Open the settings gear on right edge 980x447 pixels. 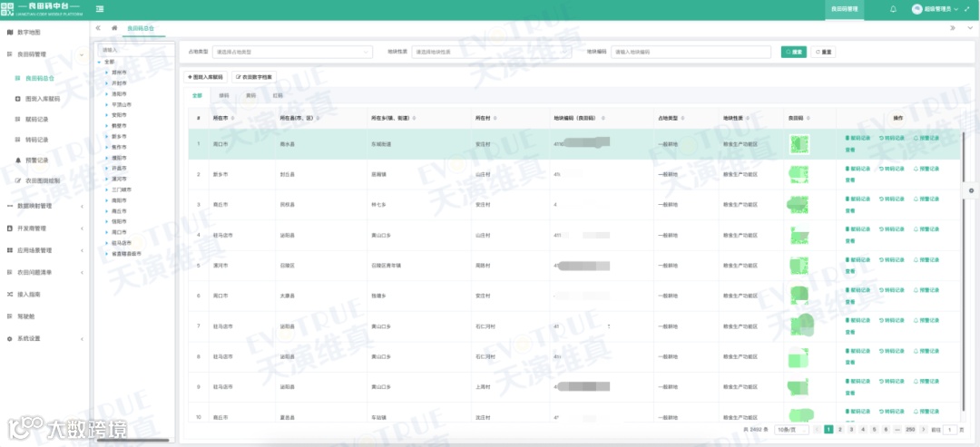point(971,190)
